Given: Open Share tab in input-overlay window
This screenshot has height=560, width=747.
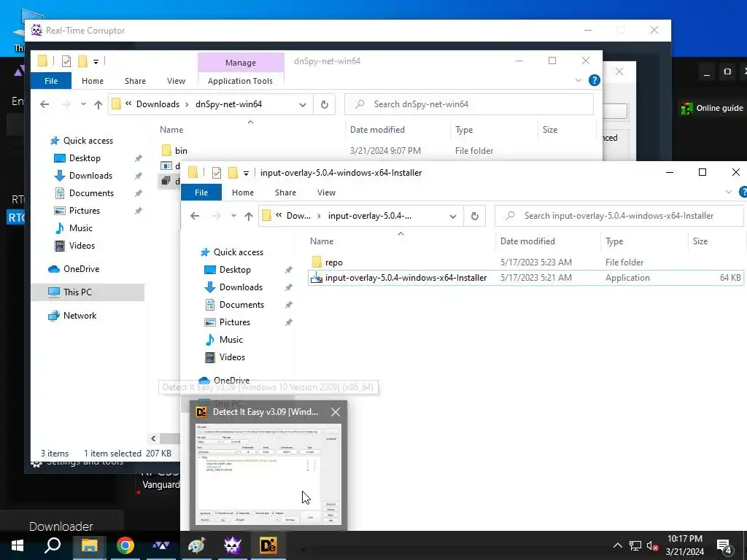Looking at the screenshot, I should coord(285,192).
